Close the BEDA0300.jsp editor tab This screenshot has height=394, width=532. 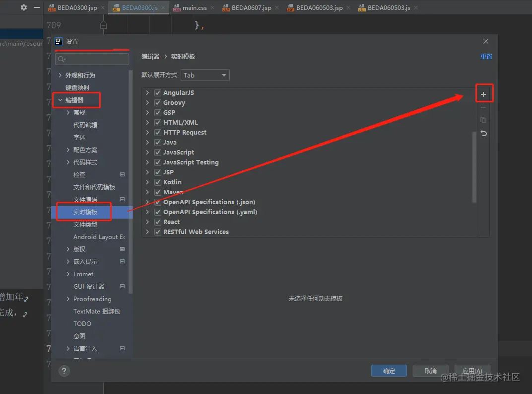[x=103, y=7]
